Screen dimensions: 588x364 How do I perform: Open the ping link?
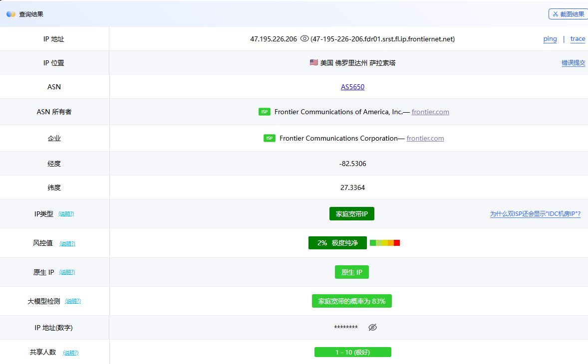coord(550,38)
